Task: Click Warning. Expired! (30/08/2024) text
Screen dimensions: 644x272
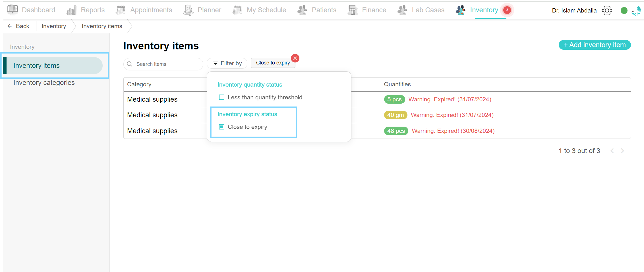Action: tap(453, 131)
